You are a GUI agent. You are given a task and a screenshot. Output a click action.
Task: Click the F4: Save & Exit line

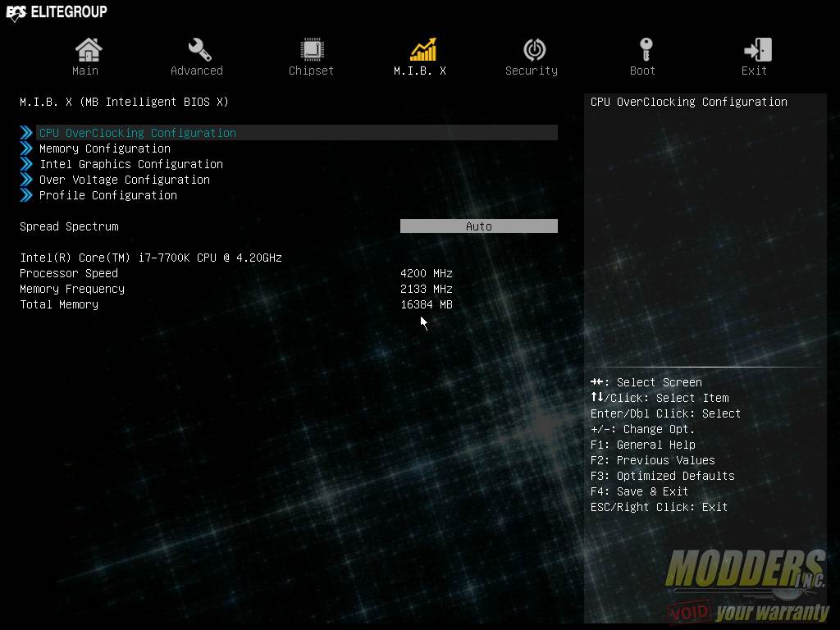[x=639, y=491]
